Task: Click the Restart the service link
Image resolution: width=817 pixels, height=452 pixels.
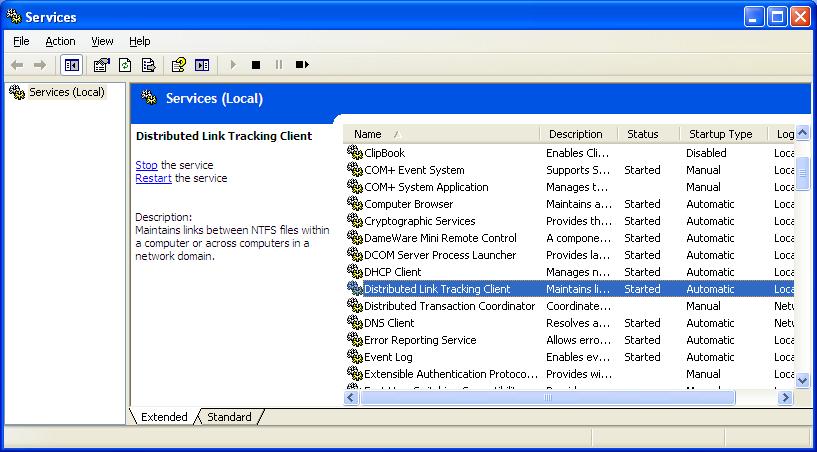Action: [x=153, y=178]
